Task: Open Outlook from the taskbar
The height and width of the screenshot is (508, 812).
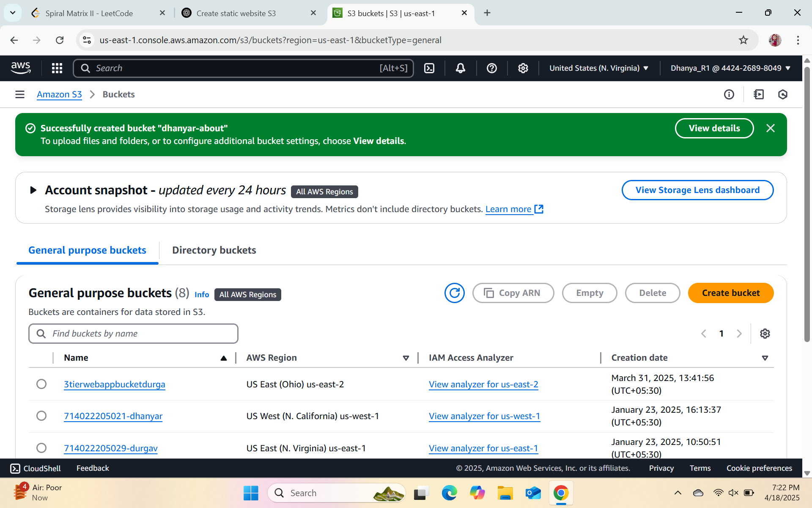Action: pos(533,493)
